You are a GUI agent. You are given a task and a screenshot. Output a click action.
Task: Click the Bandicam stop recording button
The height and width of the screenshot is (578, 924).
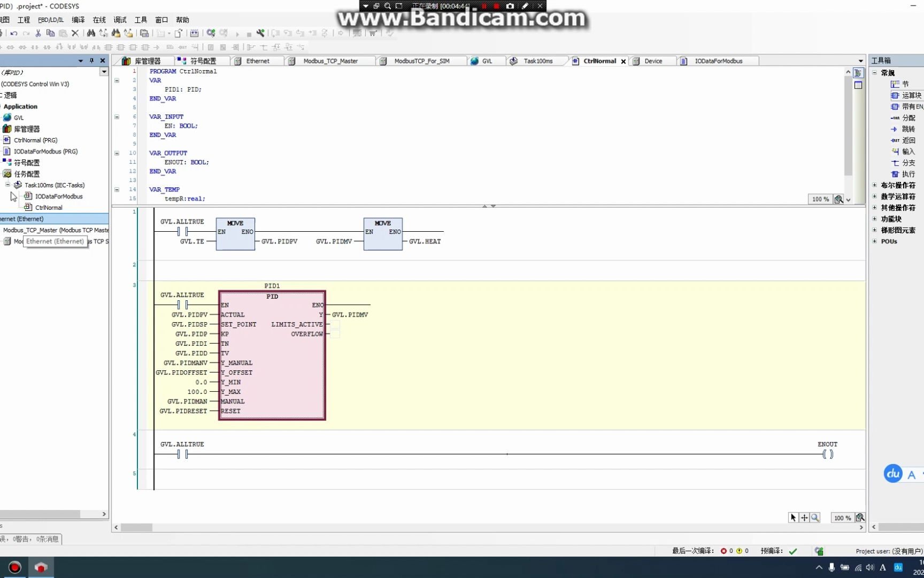point(496,5)
